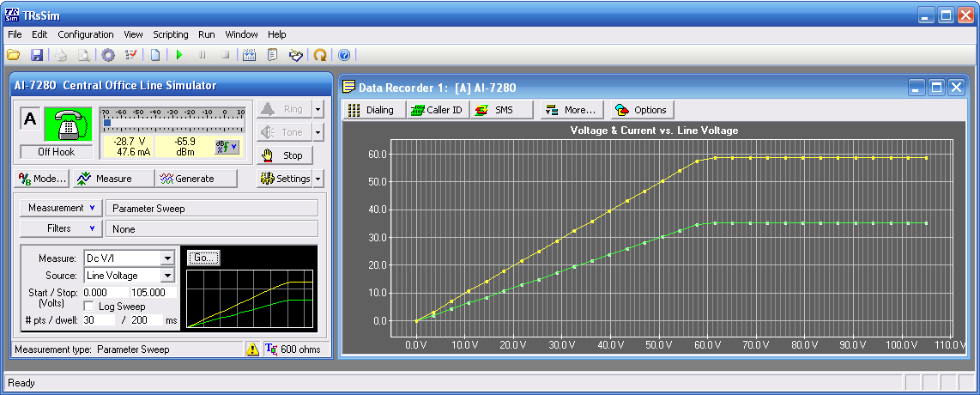
Task: Open the View menu
Action: 133,34
